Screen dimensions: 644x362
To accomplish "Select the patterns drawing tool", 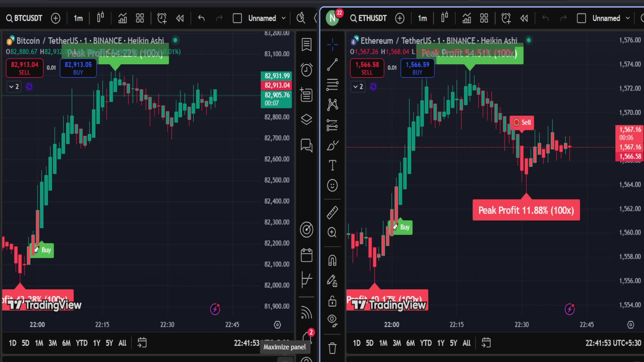I will pyautogui.click(x=332, y=105).
